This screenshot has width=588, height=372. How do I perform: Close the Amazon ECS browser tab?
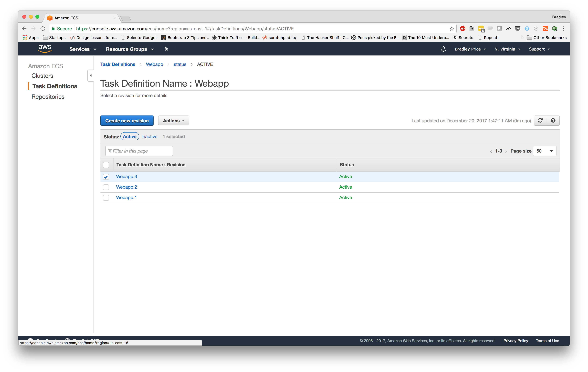pos(114,18)
